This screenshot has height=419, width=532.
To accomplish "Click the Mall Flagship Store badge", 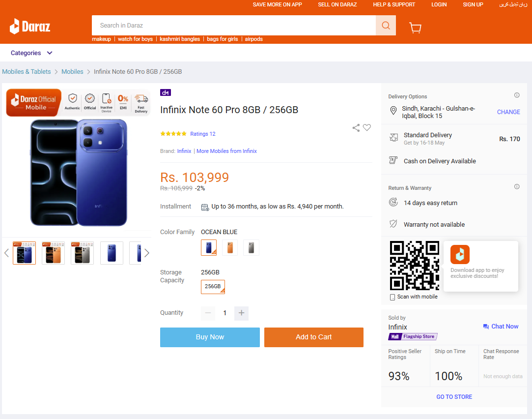I will (413, 336).
